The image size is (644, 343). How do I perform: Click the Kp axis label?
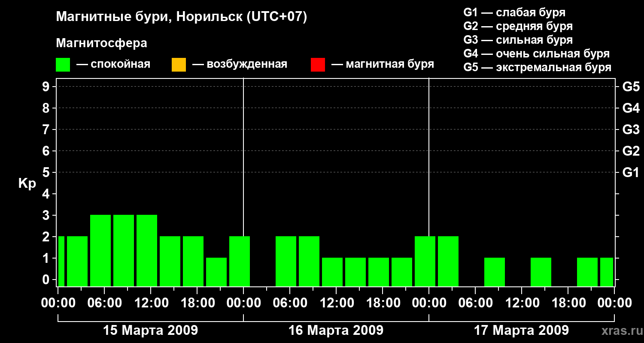pyautogui.click(x=27, y=183)
